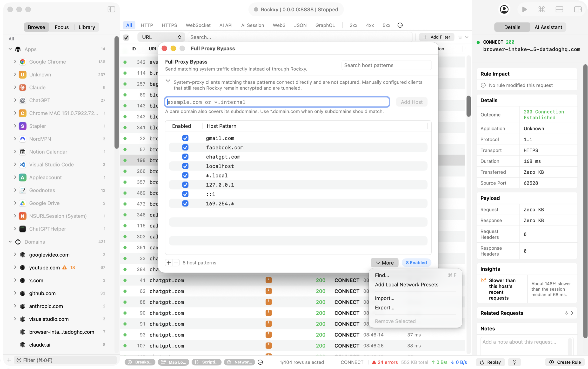Screen dimensions: 588x369
Task: Toggle the right inspector panel icon
Action: (x=578, y=9)
